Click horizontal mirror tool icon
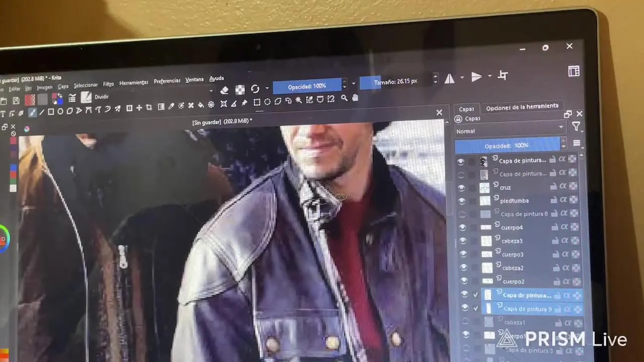Image resolution: width=644 pixels, height=362 pixels. (449, 78)
